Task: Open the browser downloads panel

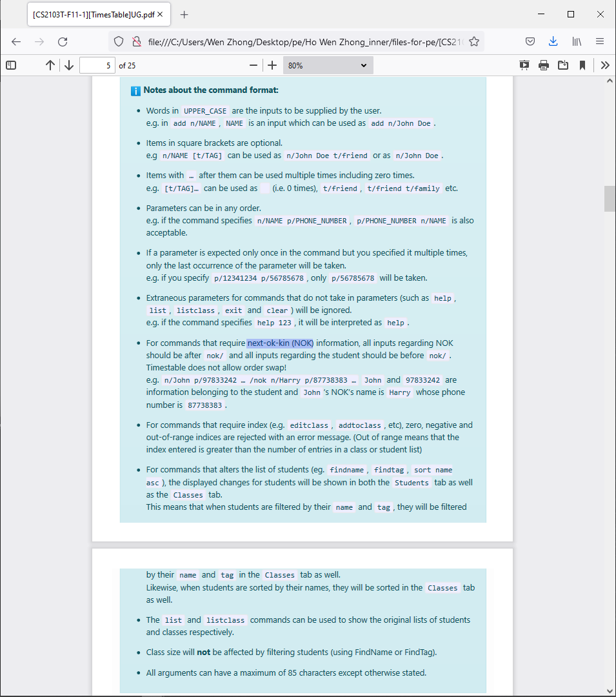Action: click(553, 42)
